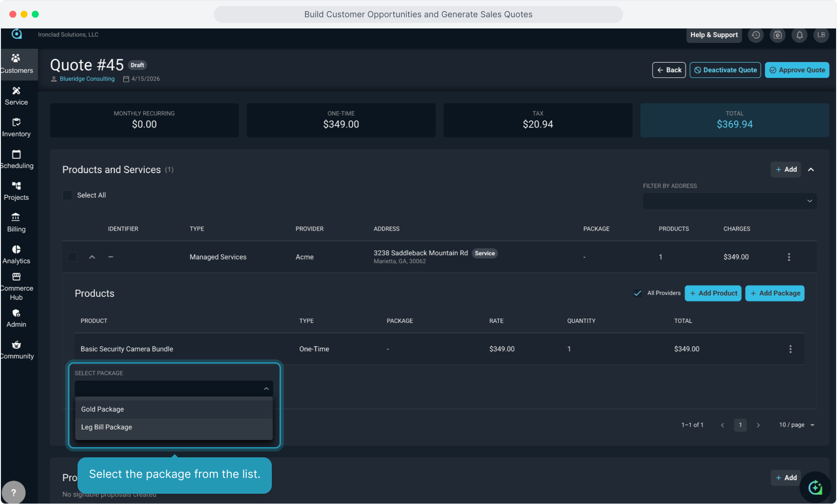
Task: Open the history clock icon
Action: click(756, 35)
